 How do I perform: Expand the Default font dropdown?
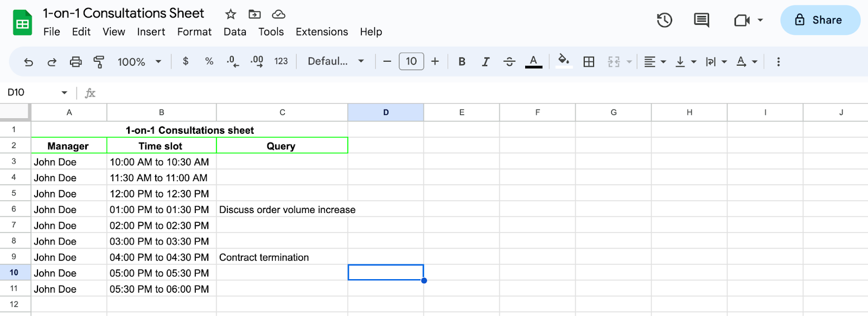click(x=335, y=61)
